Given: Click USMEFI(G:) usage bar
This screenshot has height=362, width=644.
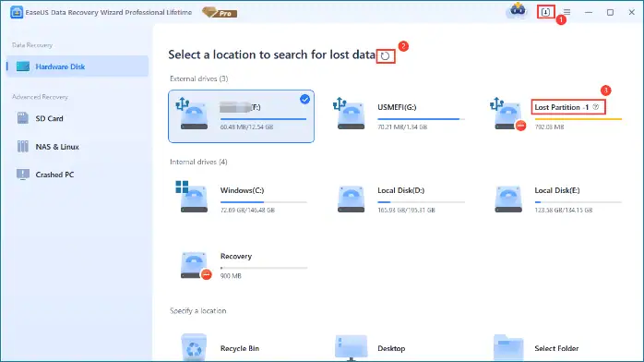Looking at the screenshot, I should [x=421, y=119].
